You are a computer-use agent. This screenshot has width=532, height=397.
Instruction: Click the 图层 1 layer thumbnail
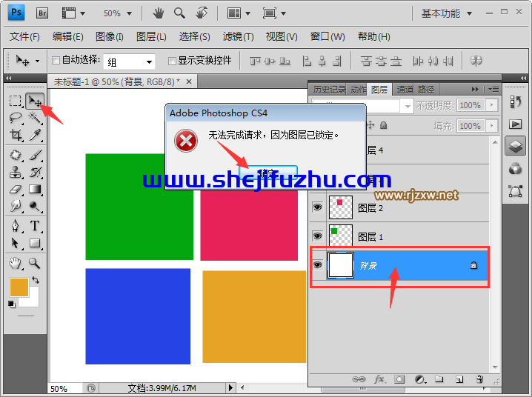341,236
